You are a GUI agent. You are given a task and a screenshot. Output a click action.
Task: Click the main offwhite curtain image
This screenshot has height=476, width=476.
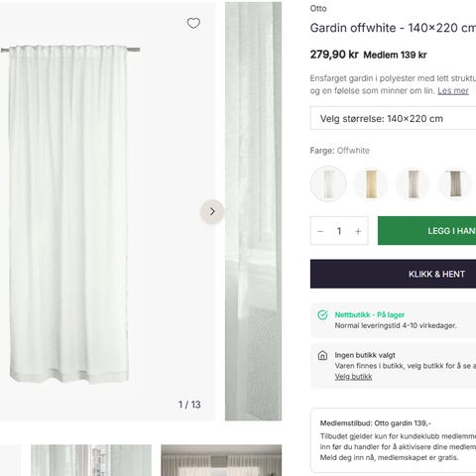click(x=70, y=214)
